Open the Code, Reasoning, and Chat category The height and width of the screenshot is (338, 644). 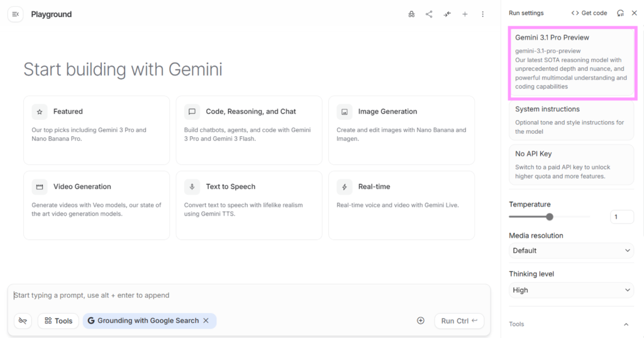point(248,129)
